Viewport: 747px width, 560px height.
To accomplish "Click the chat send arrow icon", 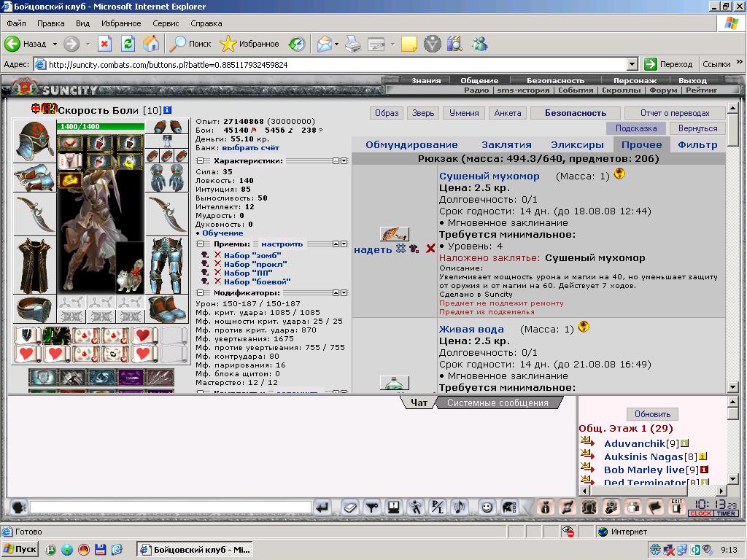I will (323, 507).
